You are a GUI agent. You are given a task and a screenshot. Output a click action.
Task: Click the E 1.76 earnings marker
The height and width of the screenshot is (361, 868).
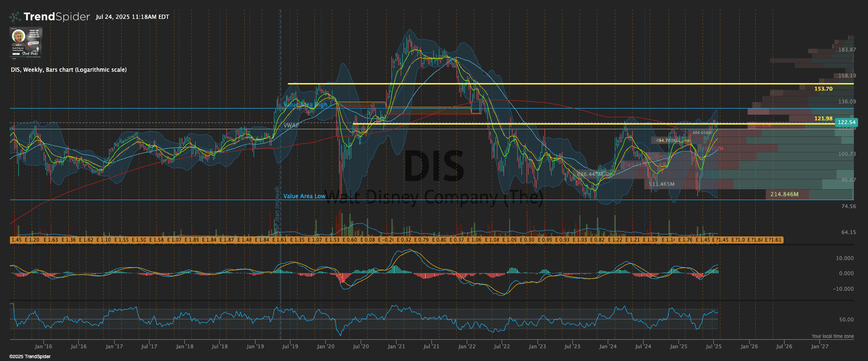point(686,240)
